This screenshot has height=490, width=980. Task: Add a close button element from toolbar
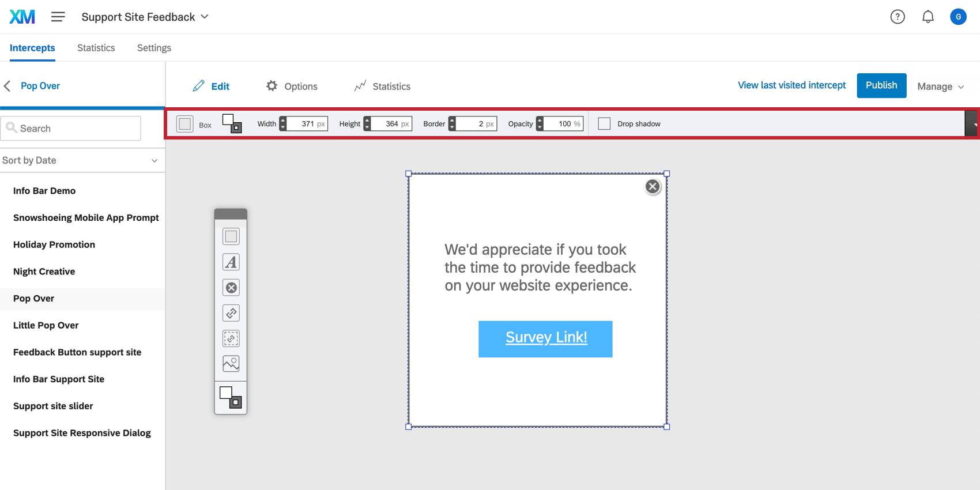coord(231,288)
